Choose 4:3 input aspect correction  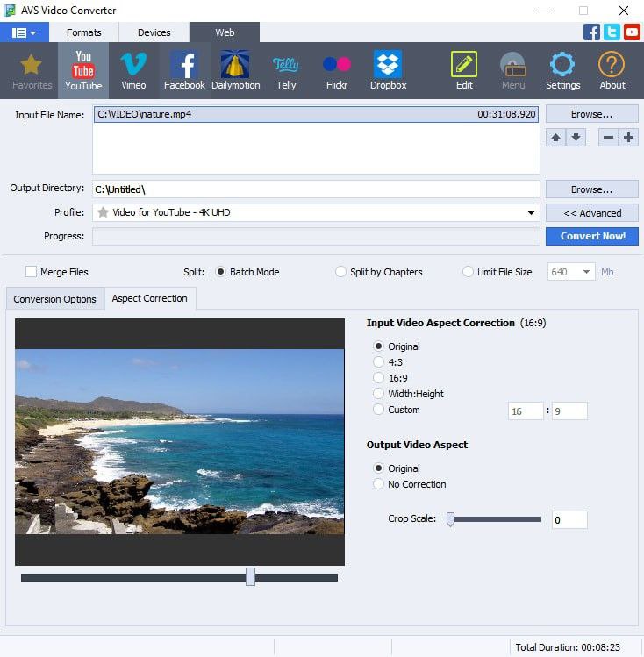click(379, 362)
